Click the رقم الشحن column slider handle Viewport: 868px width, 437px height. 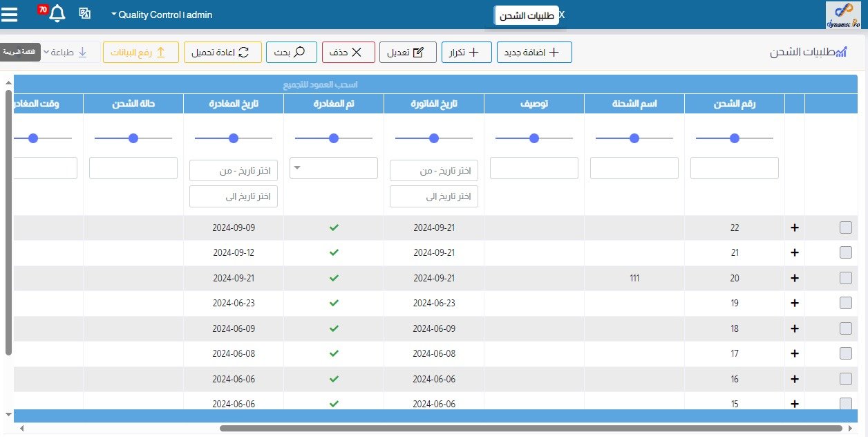click(734, 138)
